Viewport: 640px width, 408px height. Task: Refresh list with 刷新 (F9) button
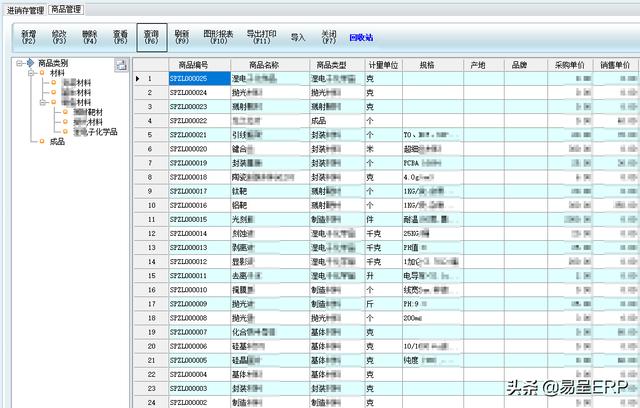coord(182,37)
